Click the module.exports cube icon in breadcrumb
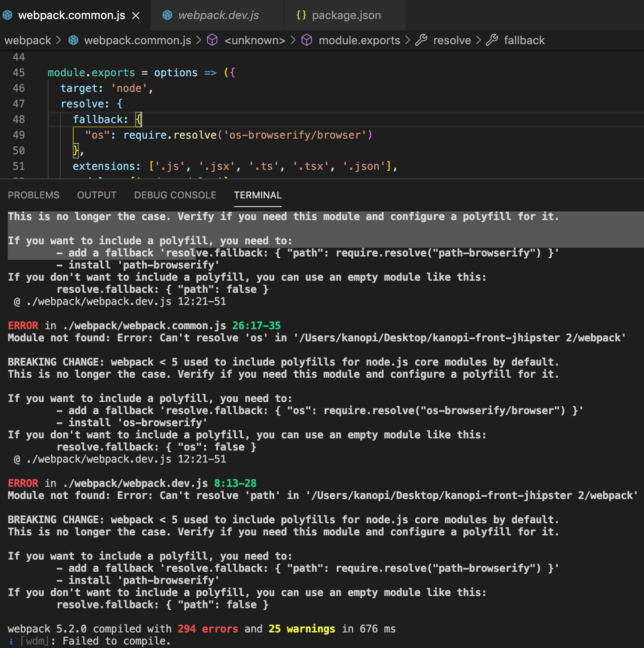The image size is (644, 648). tap(307, 40)
